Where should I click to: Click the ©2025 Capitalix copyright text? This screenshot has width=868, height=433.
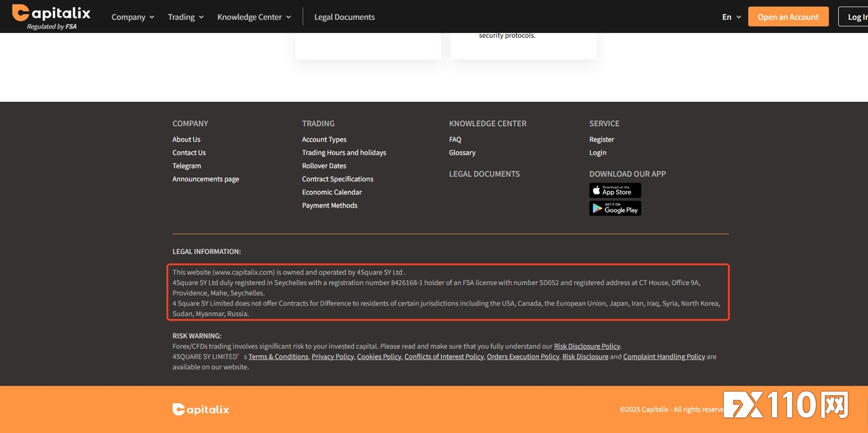click(x=671, y=409)
